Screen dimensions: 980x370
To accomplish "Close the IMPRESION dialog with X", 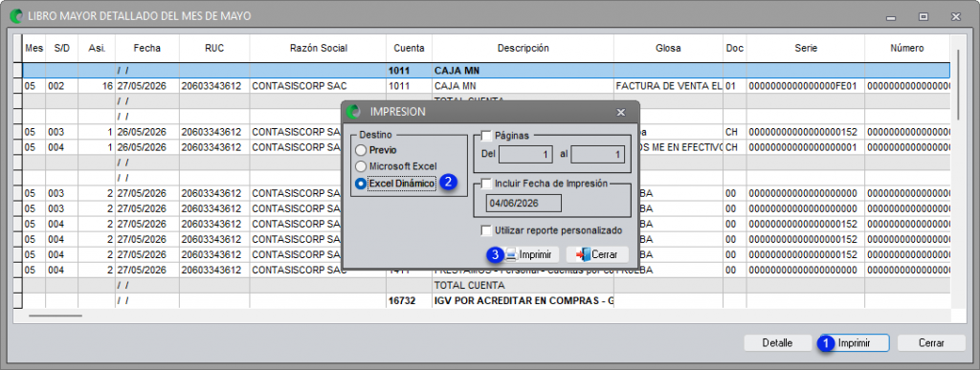I will (620, 112).
